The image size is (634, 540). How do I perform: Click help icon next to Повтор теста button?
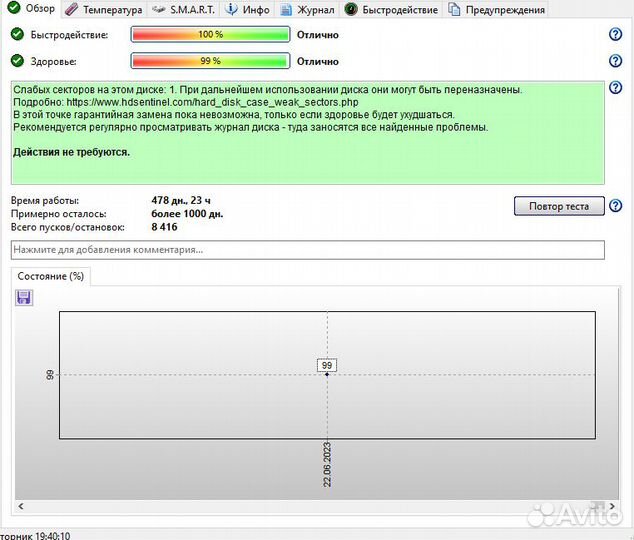616,207
